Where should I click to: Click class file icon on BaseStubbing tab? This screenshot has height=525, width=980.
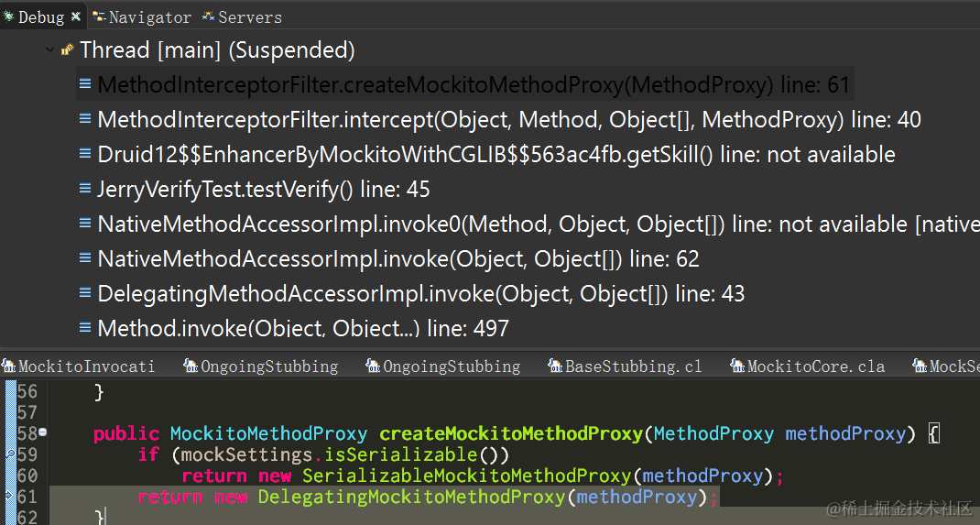[x=555, y=366]
